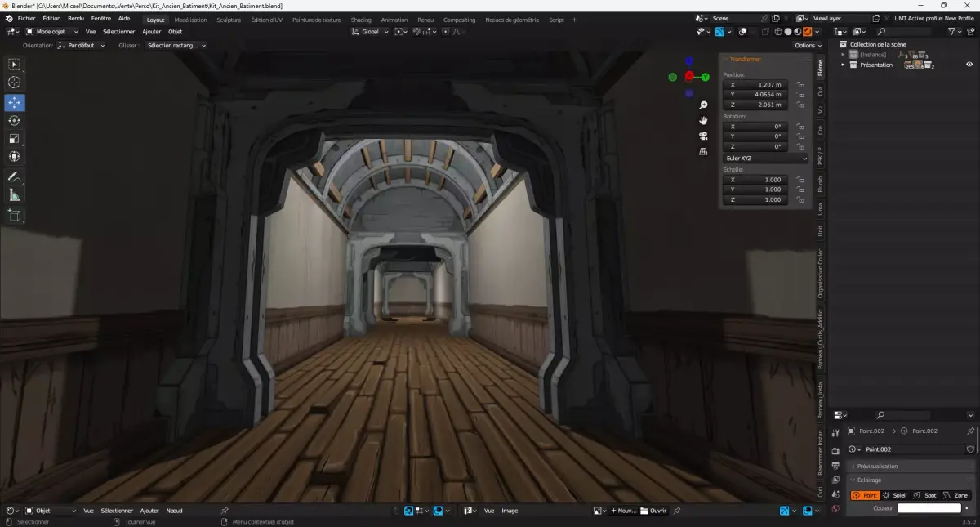Switch to material preview shading

click(798, 31)
